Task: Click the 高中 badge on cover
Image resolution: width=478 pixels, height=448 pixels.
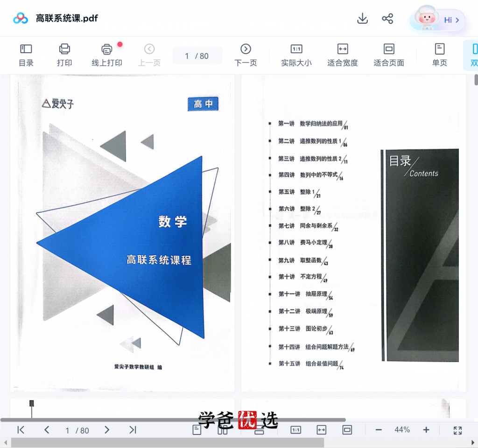Action: [203, 104]
